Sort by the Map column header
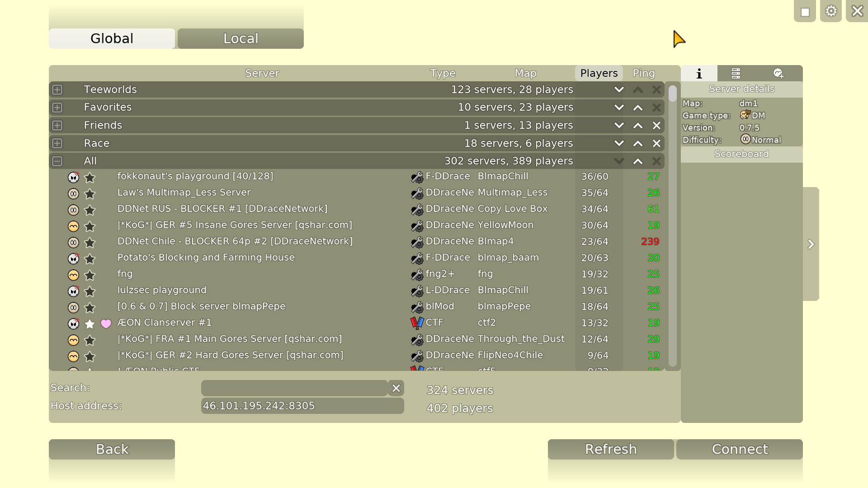 (x=525, y=73)
